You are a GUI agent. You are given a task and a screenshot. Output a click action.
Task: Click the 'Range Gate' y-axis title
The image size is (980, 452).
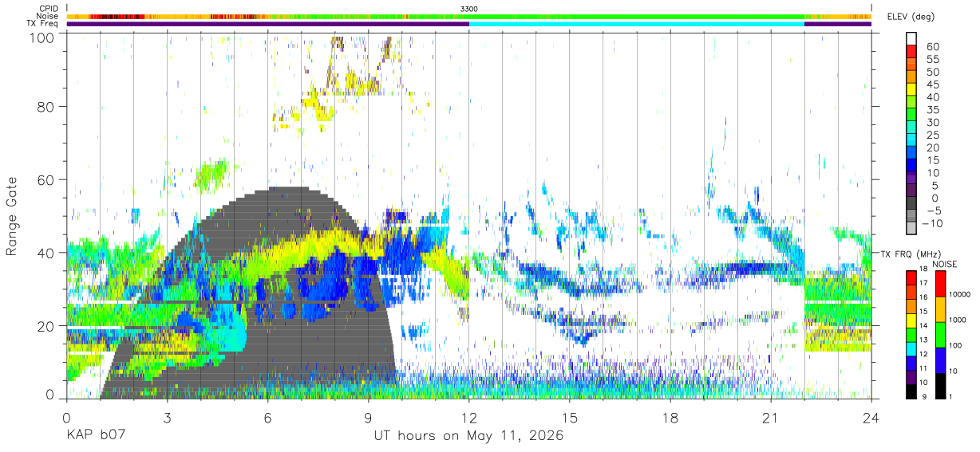(12, 216)
